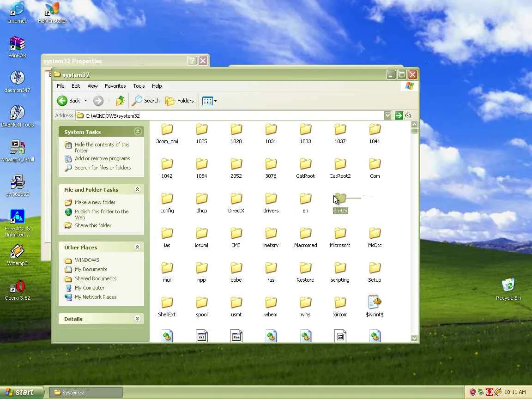The image size is (532, 399).
Task: Go up one folder level
Action: 121,101
